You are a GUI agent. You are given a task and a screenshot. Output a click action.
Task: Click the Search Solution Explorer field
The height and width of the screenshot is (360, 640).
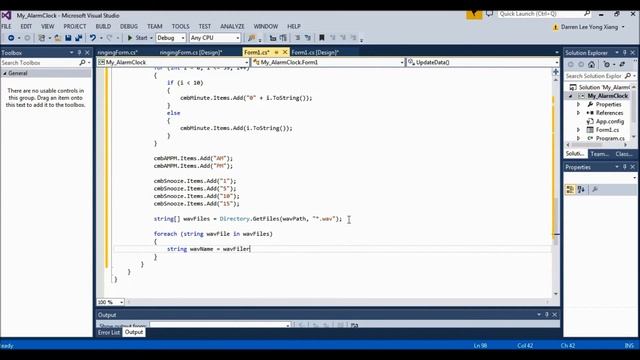(x=594, y=76)
